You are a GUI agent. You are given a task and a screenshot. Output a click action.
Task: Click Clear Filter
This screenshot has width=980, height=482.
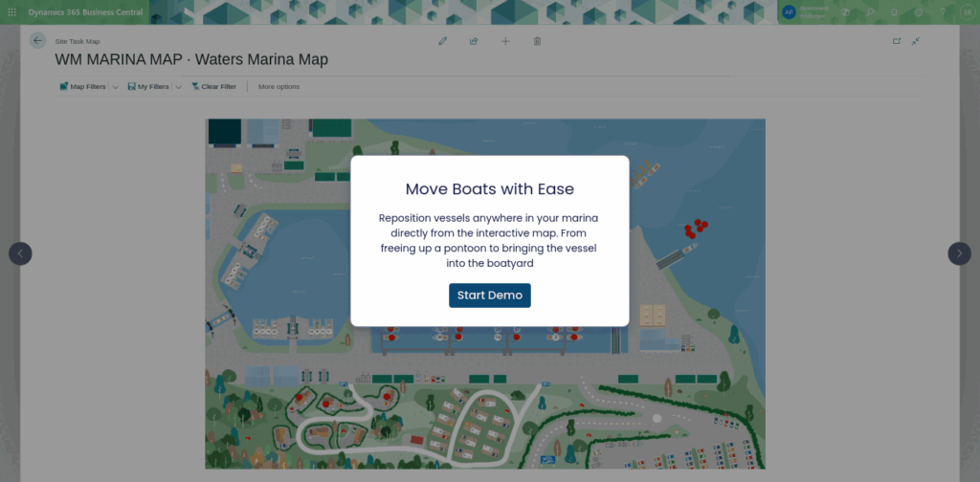coord(213,87)
